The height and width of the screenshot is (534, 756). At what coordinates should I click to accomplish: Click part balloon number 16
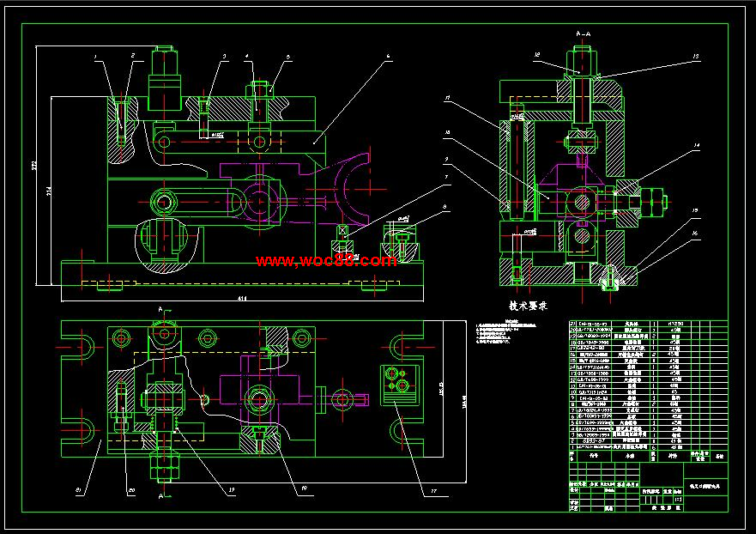[695, 233]
